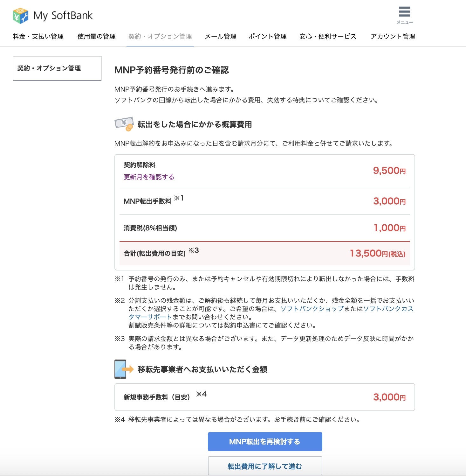Image resolution: width=466 pixels, height=476 pixels.
Task: Click the 更新月を確認する link
Action: pos(149,177)
